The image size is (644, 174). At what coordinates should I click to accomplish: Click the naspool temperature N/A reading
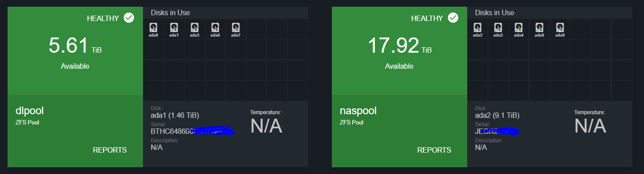[590, 126]
